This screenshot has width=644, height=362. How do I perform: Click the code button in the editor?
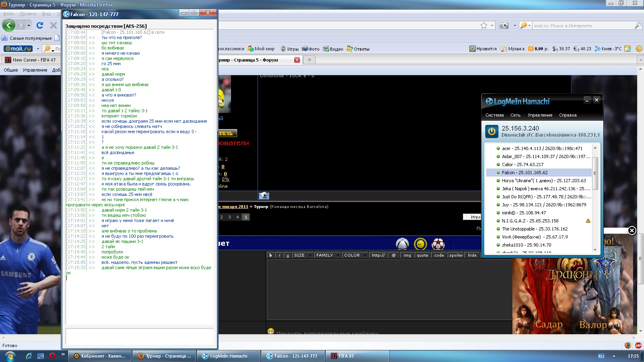pyautogui.click(x=439, y=255)
